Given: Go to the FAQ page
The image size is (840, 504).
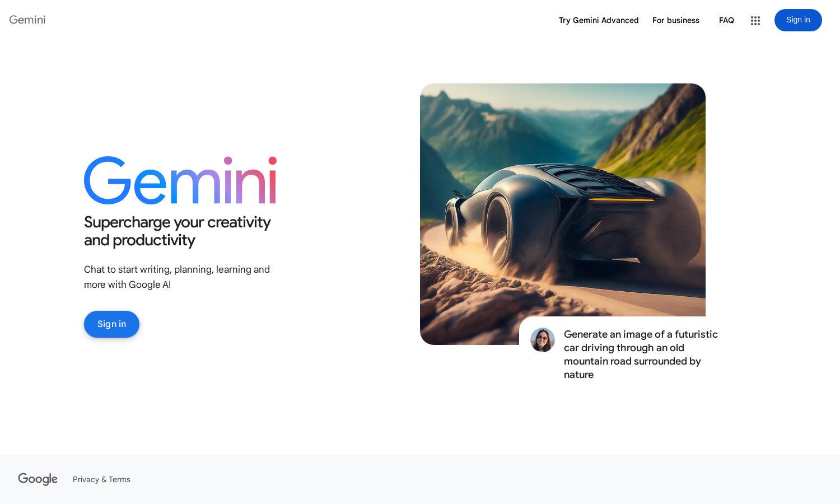Looking at the screenshot, I should pos(726,20).
